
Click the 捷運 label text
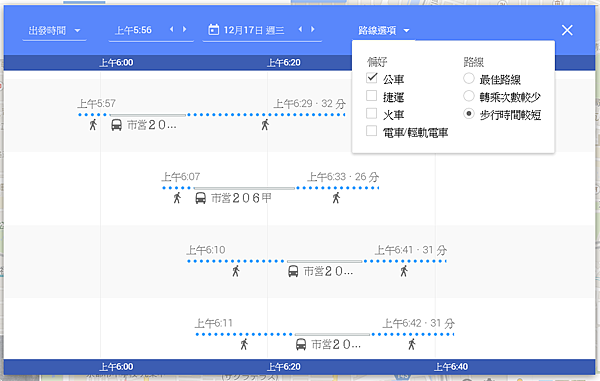[x=393, y=97]
